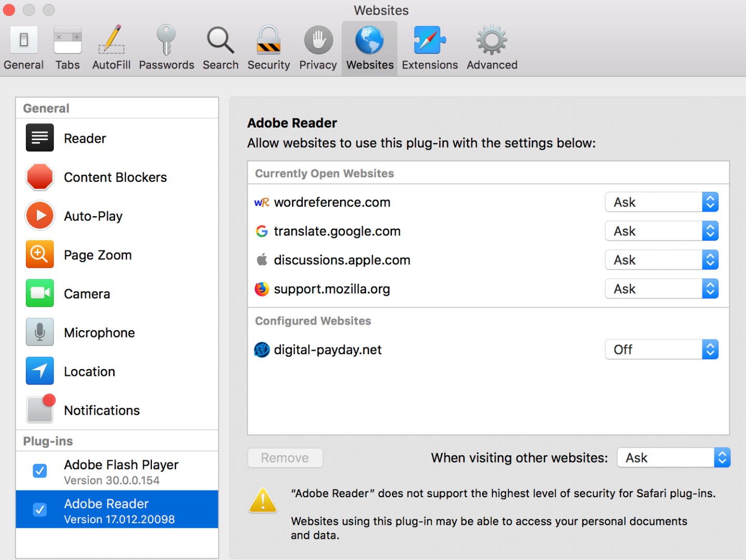This screenshot has height=560, width=746.
Task: Go to the Passwords pane with the key icon
Action: [x=166, y=48]
